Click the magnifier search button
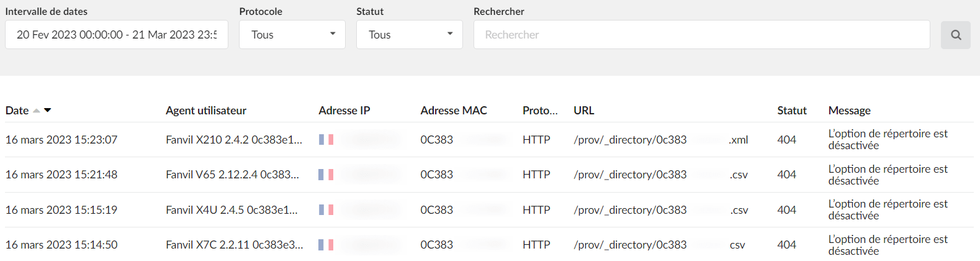The height and width of the screenshot is (261, 980). [x=956, y=35]
